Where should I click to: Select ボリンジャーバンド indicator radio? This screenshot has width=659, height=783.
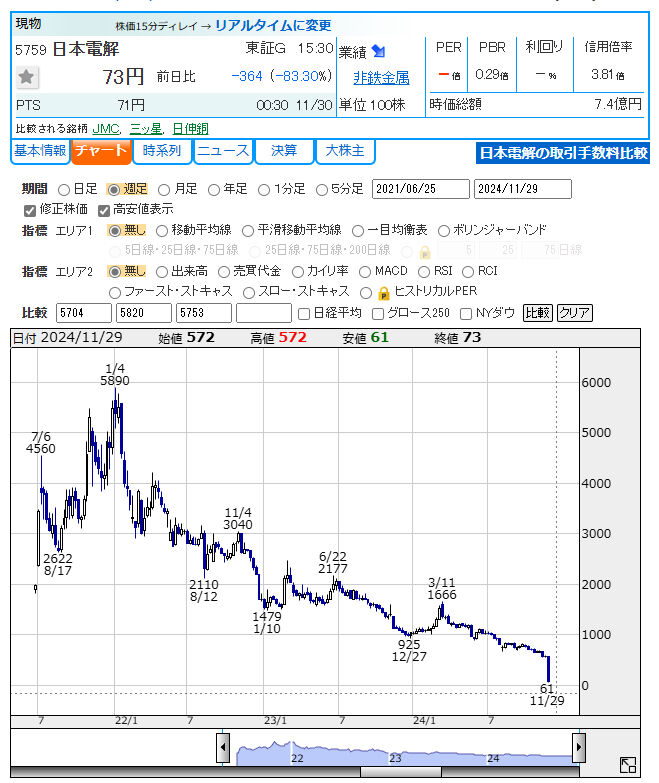[443, 231]
